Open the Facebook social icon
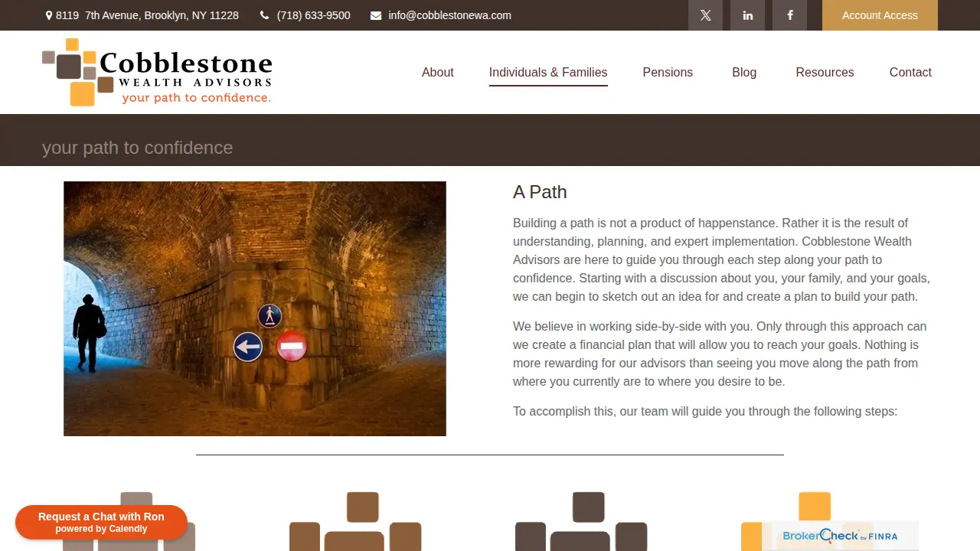This screenshot has width=980, height=551. (x=789, y=15)
